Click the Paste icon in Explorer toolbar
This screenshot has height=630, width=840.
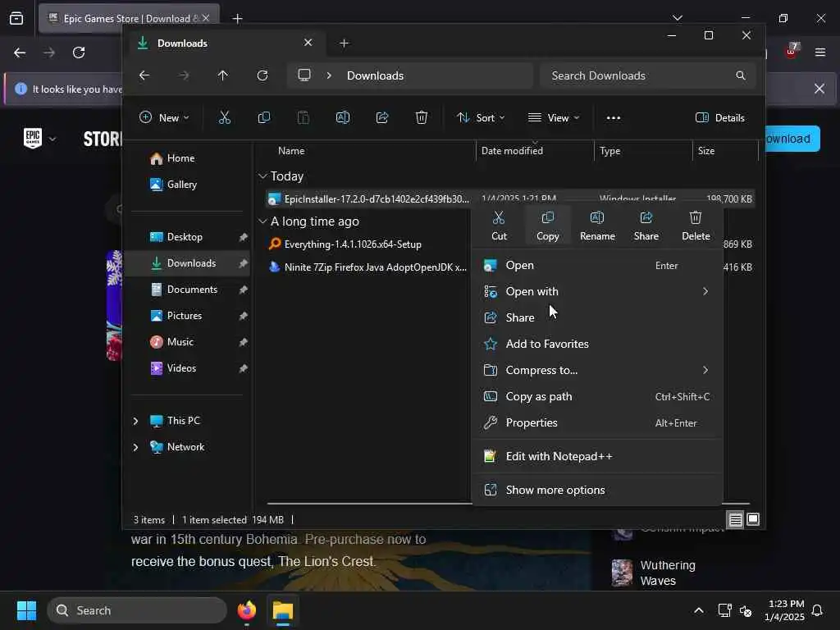pyautogui.click(x=304, y=117)
